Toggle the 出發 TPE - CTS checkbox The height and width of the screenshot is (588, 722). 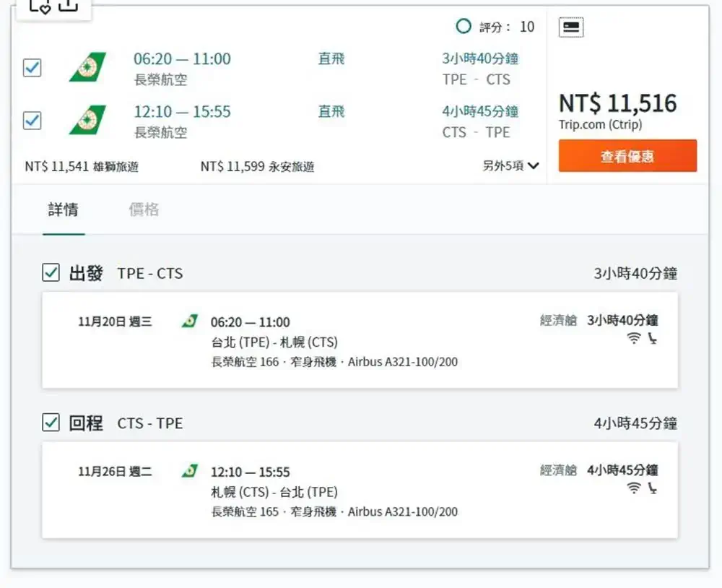pyautogui.click(x=51, y=272)
